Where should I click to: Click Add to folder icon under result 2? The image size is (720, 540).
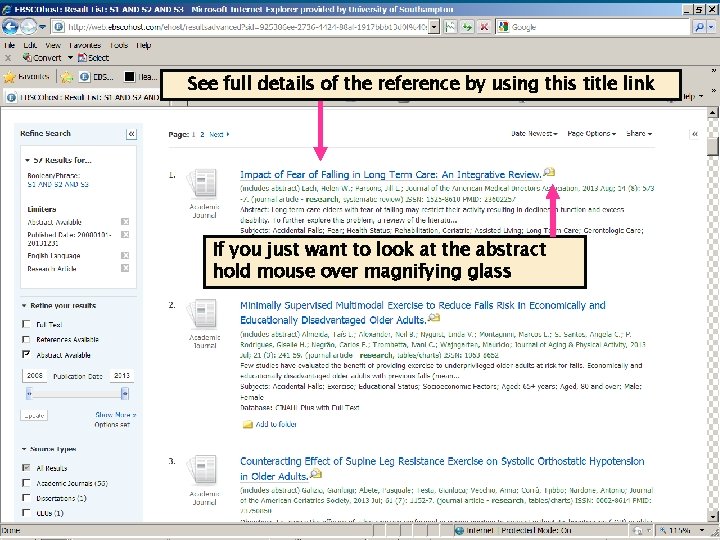pos(248,425)
